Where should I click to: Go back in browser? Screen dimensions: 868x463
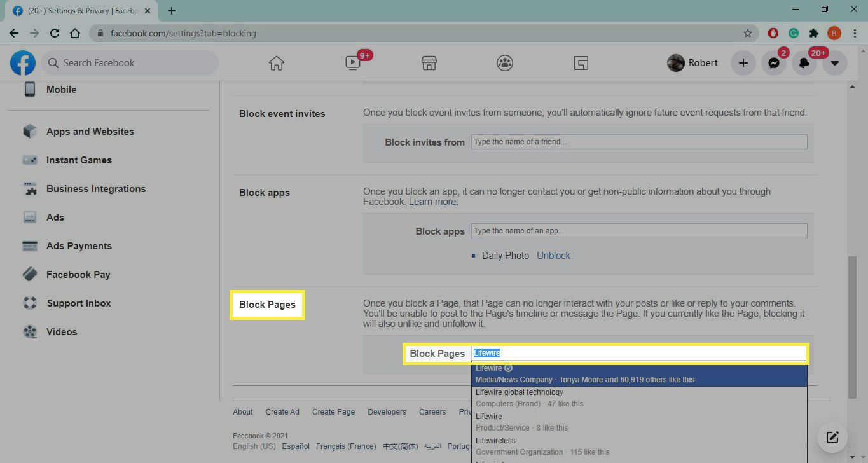click(14, 33)
